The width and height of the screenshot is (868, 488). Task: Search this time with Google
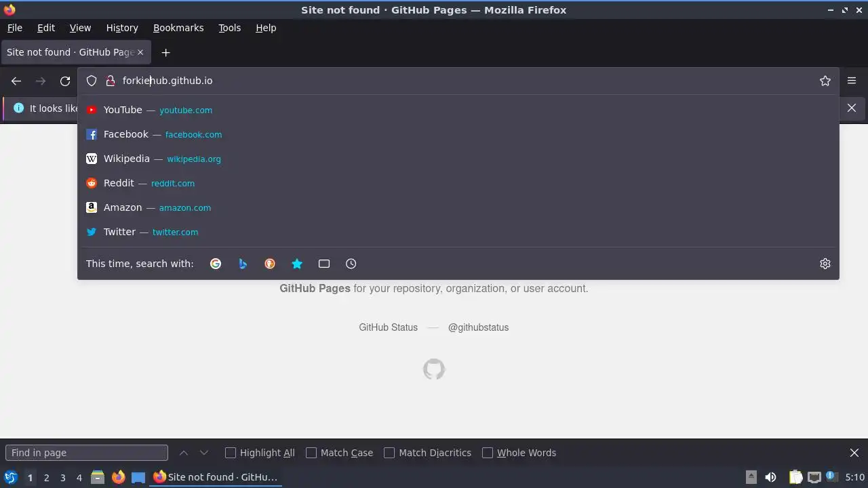(216, 264)
